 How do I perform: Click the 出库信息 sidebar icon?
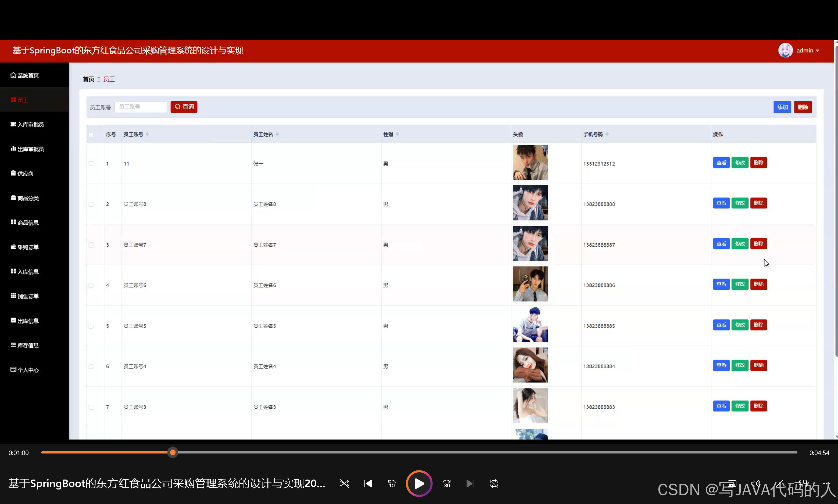[13, 320]
